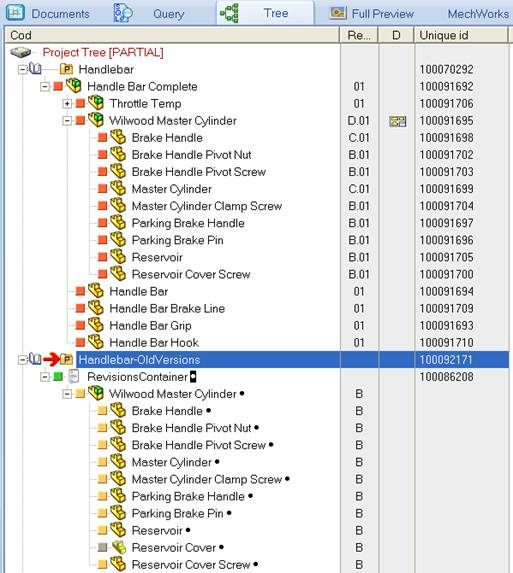
Task: Click the Handle Bar Complete assembly icon
Action: 73,86
